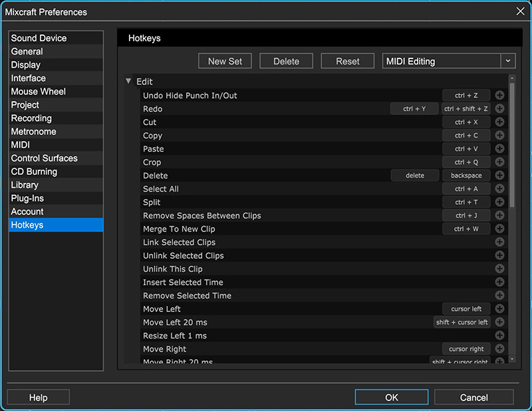Add a hotkey for Remove Selected Time

pyautogui.click(x=499, y=295)
